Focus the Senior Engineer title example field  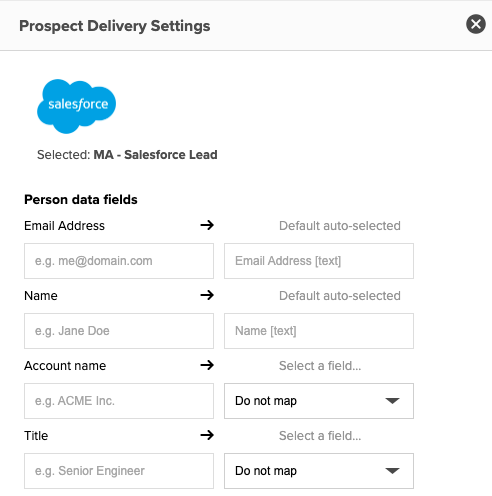pos(119,471)
